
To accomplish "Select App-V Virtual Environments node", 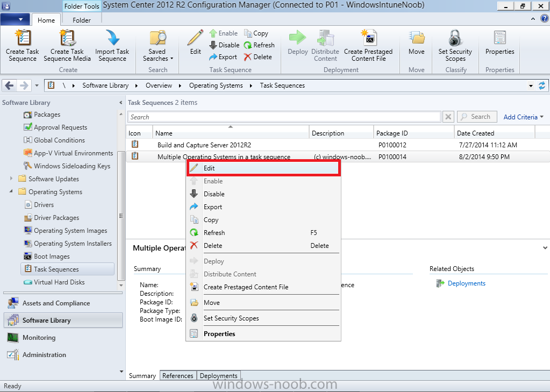I will click(x=73, y=153).
